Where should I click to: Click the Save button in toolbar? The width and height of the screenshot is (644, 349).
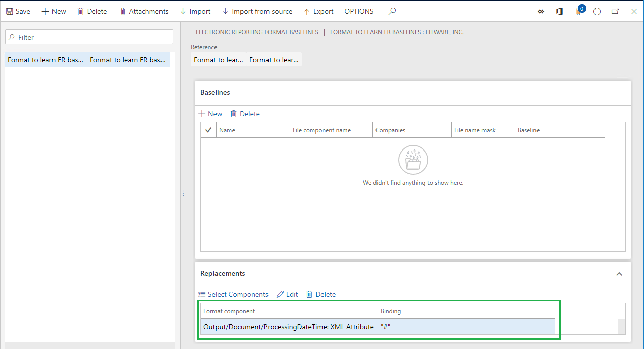click(x=18, y=11)
